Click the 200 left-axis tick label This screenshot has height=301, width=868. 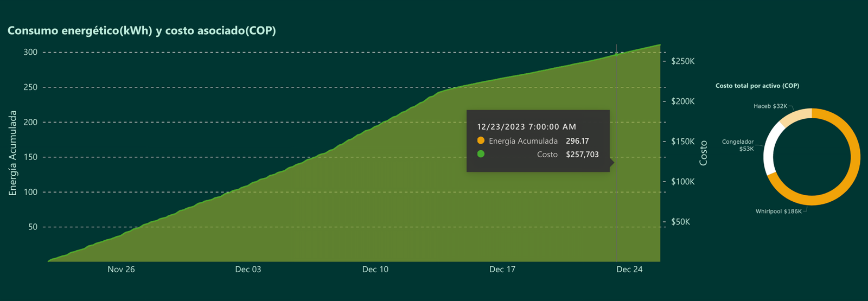[x=30, y=123]
